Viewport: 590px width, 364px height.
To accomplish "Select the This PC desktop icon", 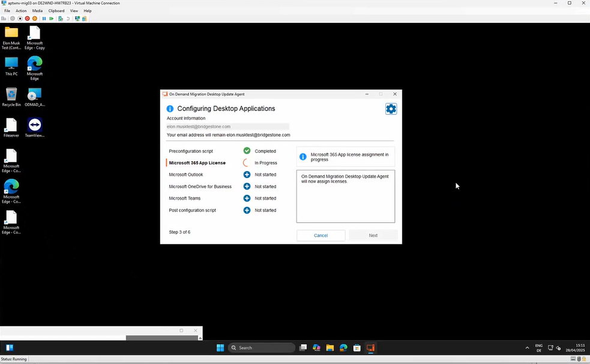I will [11, 67].
